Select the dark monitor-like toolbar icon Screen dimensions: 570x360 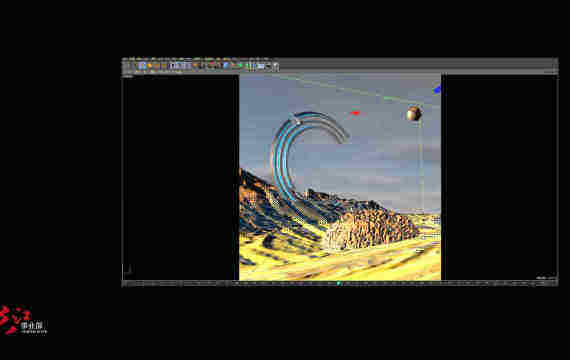pyautogui.click(x=268, y=66)
